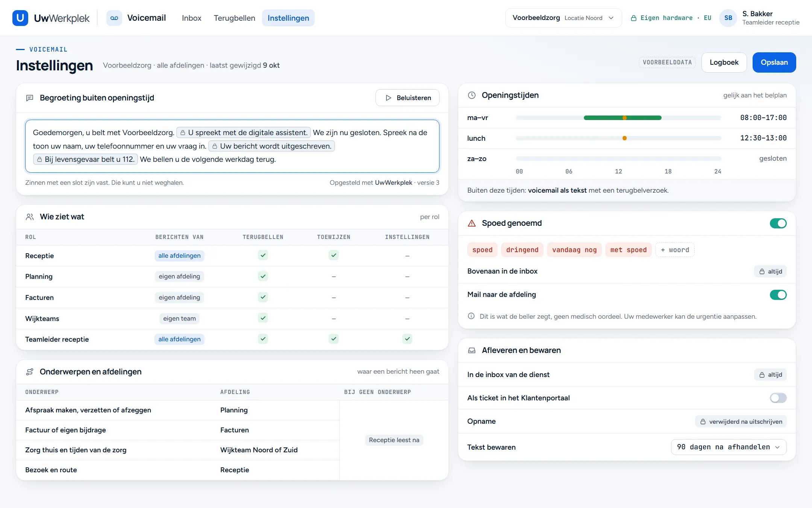Click the UwWerkplek U logo icon
The width and height of the screenshot is (812, 508).
click(x=20, y=18)
